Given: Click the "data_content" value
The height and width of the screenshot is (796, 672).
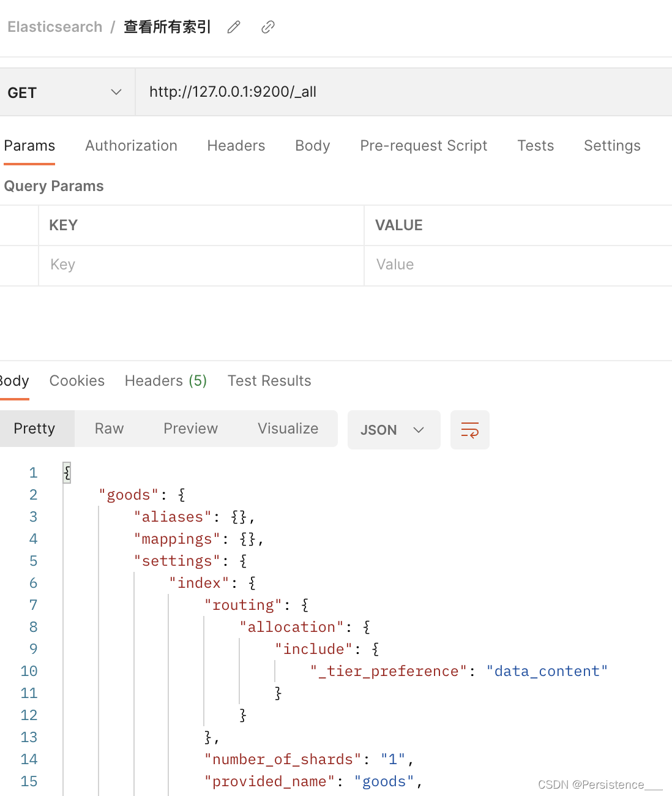Looking at the screenshot, I should coord(547,671).
